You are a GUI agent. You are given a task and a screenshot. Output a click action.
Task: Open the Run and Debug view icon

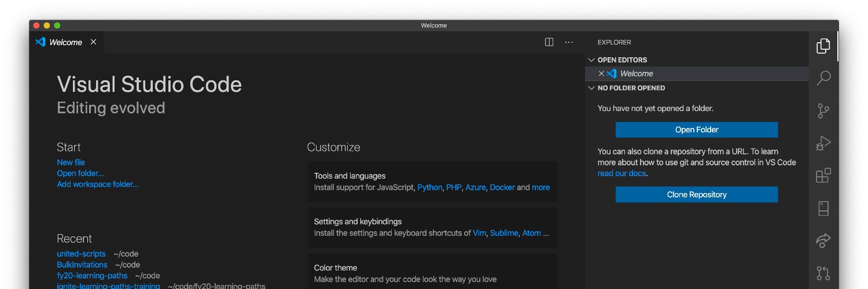[x=823, y=143]
